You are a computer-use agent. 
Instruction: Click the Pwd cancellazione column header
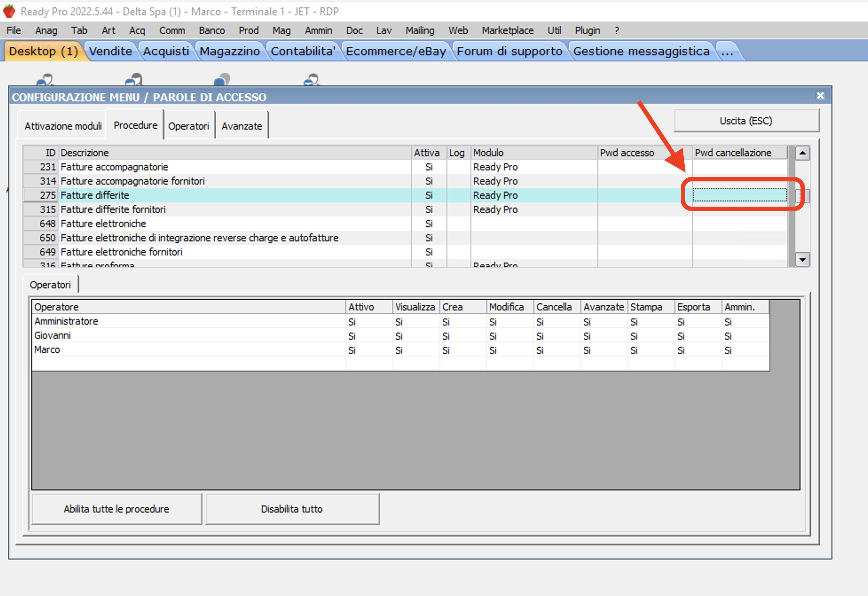point(740,153)
